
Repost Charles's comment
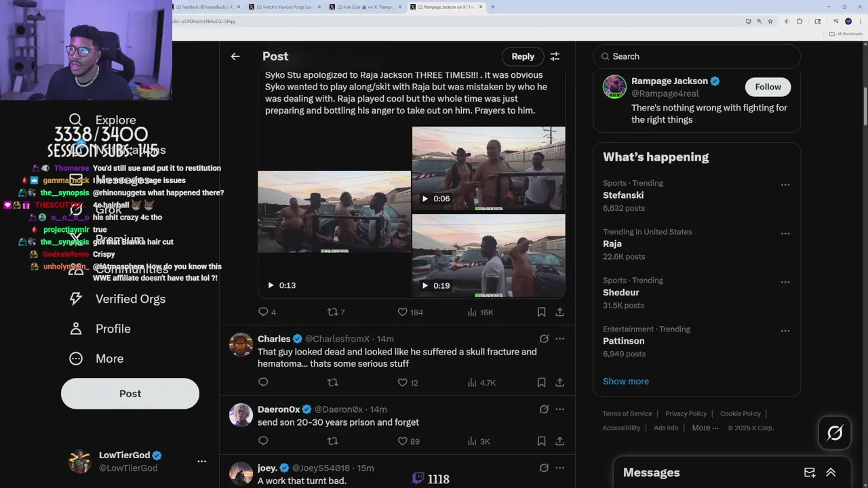tap(332, 382)
